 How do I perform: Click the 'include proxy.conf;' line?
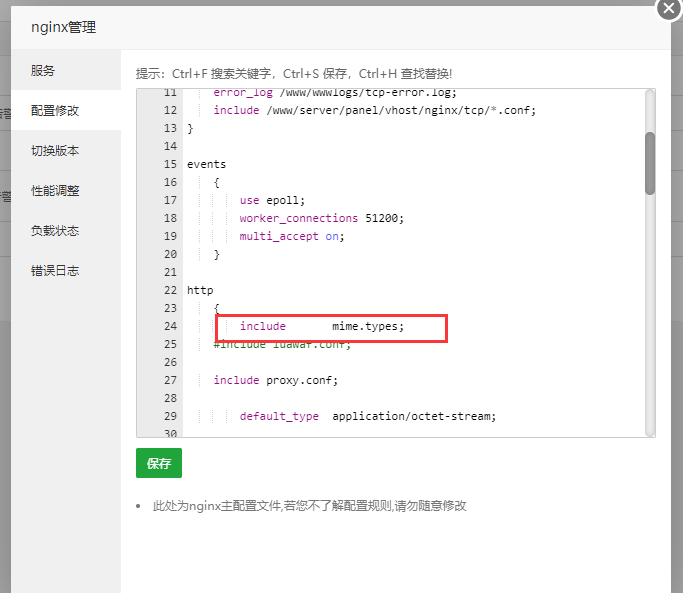[x=276, y=380]
